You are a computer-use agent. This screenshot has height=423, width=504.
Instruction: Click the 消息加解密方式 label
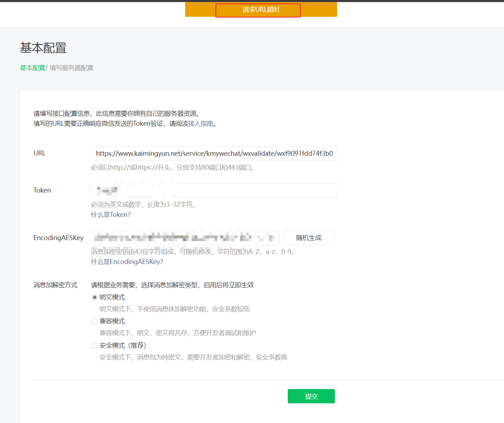click(x=55, y=285)
